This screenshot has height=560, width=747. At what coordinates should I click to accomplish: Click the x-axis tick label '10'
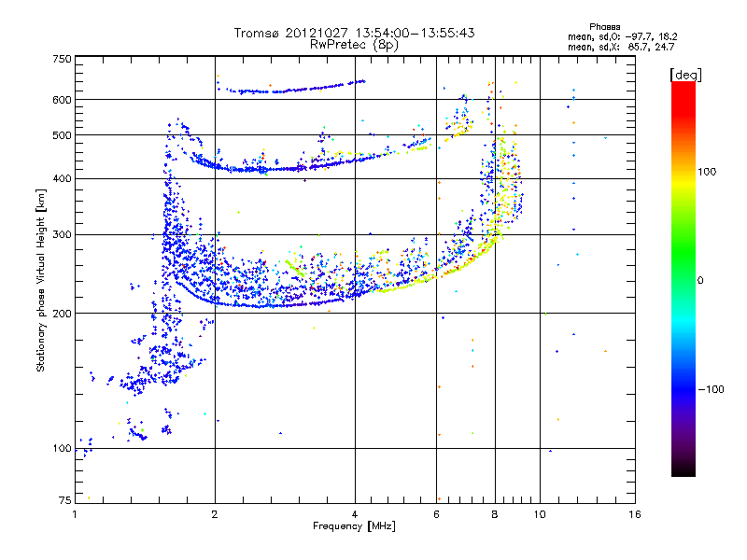(540, 514)
